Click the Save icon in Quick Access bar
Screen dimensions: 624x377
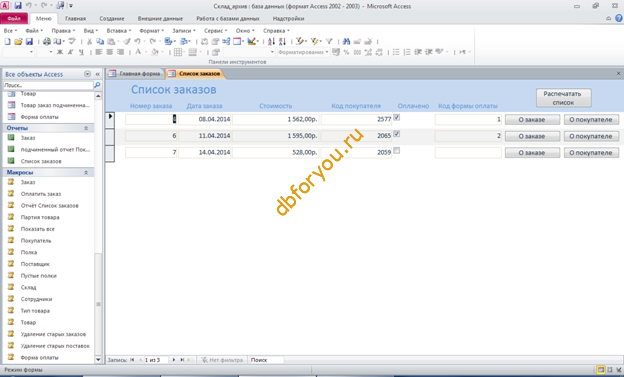pos(18,6)
